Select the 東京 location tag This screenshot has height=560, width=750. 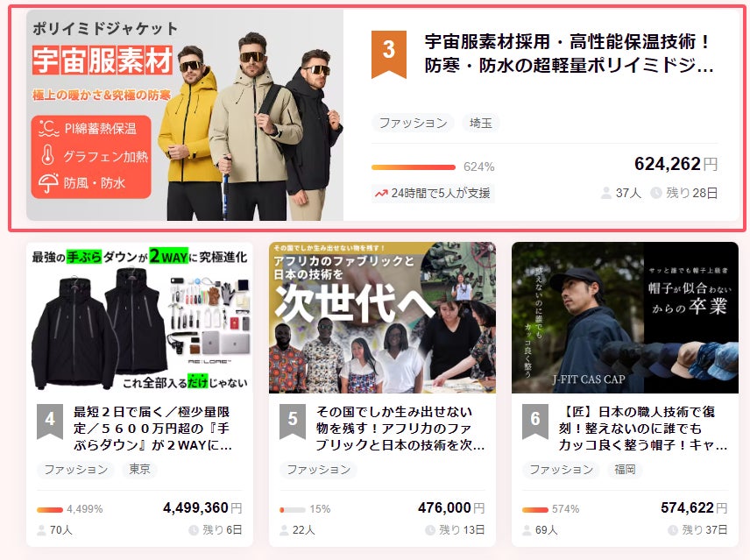click(x=140, y=469)
